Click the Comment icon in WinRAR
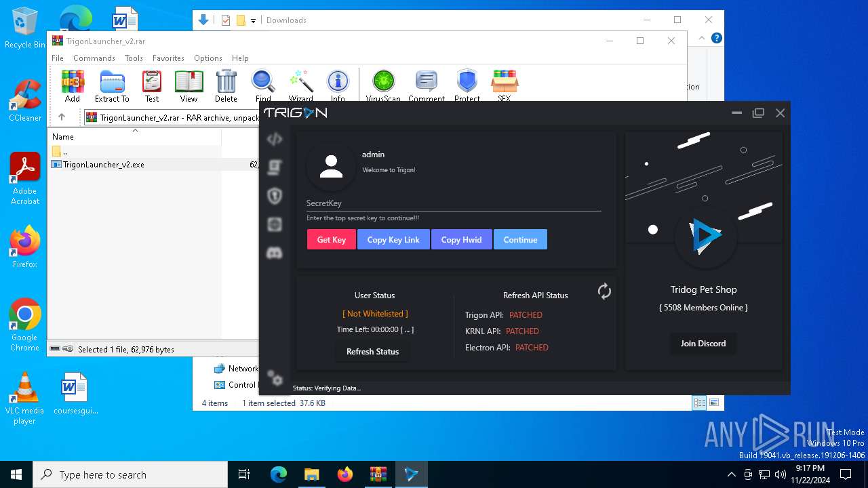 427,86
